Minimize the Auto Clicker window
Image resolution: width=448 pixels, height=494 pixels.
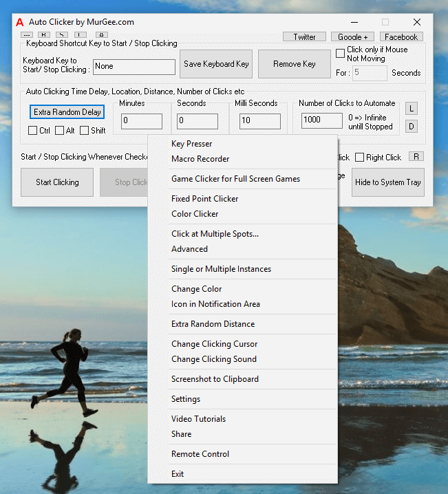[354, 22]
